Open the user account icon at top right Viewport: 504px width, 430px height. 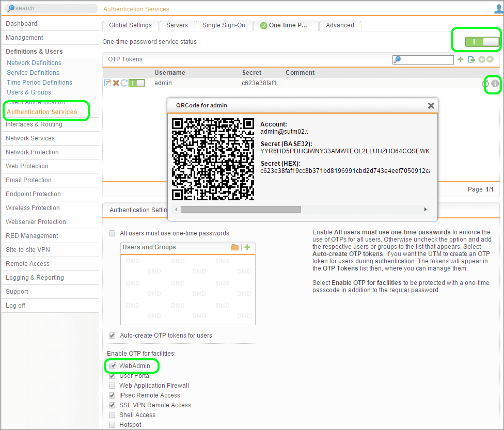tap(499, 9)
